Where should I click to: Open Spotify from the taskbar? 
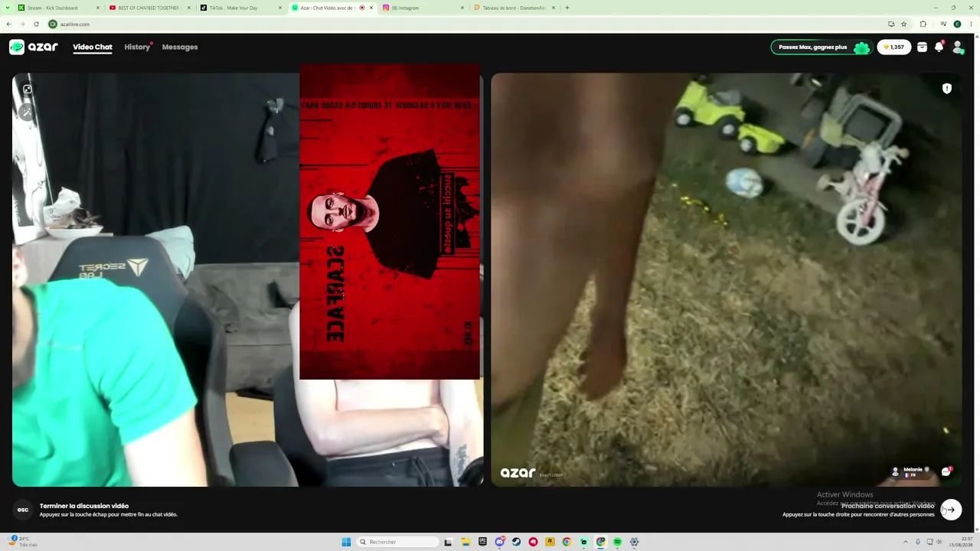tap(617, 542)
